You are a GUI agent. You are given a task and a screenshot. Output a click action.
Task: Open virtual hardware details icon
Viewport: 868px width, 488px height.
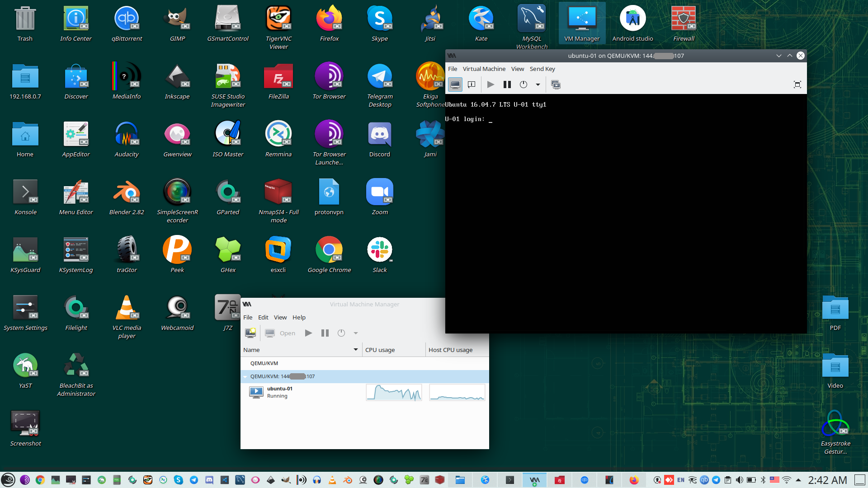click(472, 84)
